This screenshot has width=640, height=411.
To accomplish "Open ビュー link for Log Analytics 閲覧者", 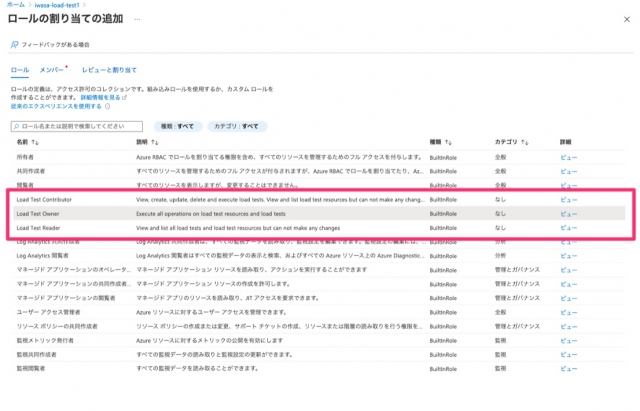I will click(569, 256).
